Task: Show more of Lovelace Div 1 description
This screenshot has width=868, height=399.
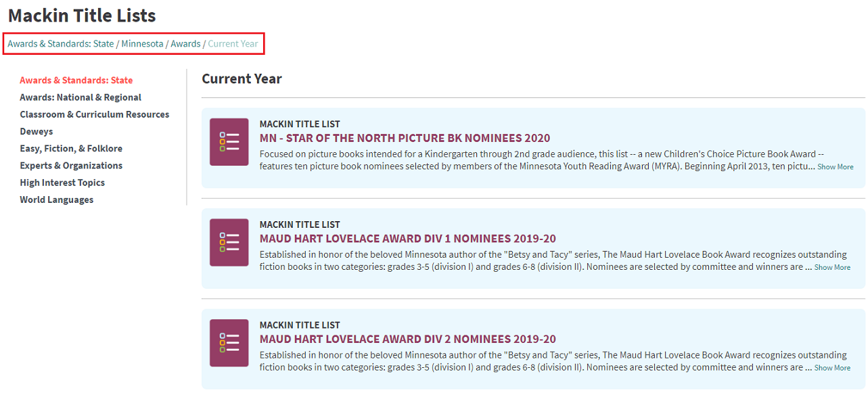Action: (832, 268)
